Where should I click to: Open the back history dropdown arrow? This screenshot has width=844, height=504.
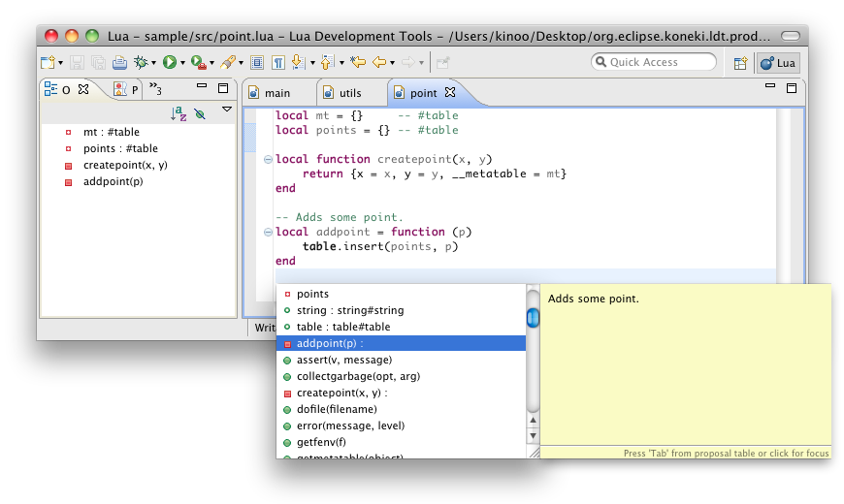(392, 63)
